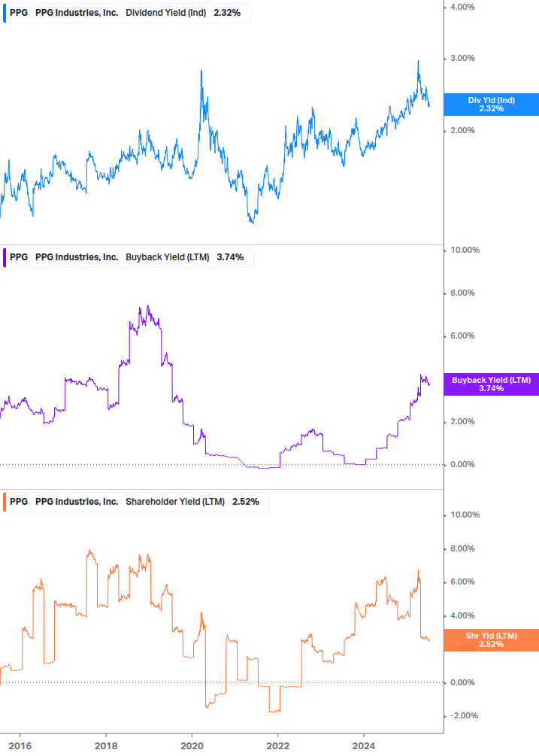This screenshot has width=539, height=756.
Task: Click the PPG ticker in the dividend legend
Action: click(19, 13)
